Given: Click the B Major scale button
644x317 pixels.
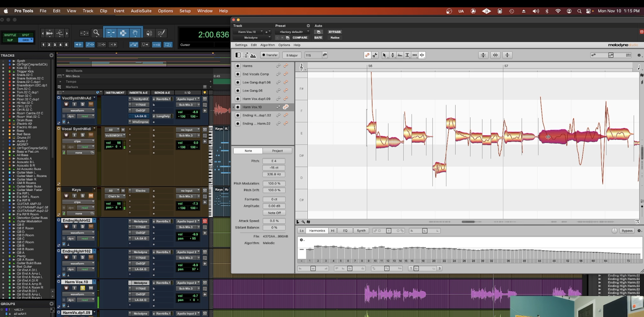Looking at the screenshot, I should tap(292, 55).
